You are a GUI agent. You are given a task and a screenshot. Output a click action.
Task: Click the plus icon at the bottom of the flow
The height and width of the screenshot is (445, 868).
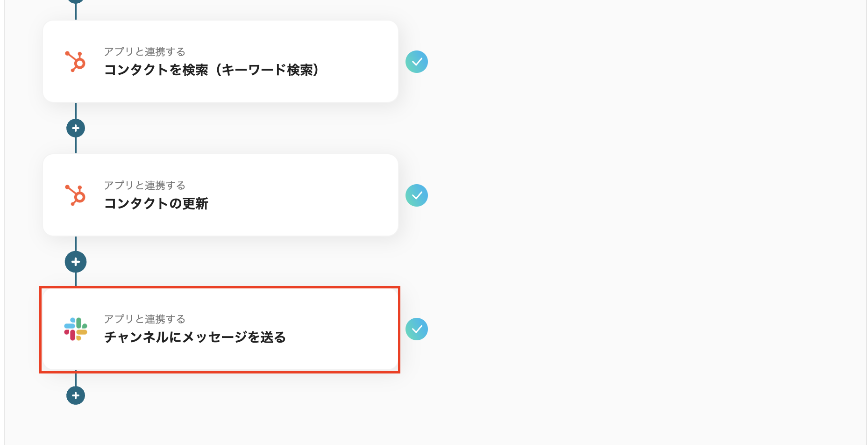click(75, 395)
